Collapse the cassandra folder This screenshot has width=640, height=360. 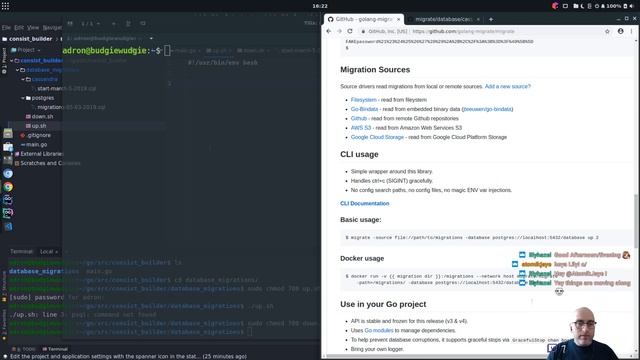point(23,79)
